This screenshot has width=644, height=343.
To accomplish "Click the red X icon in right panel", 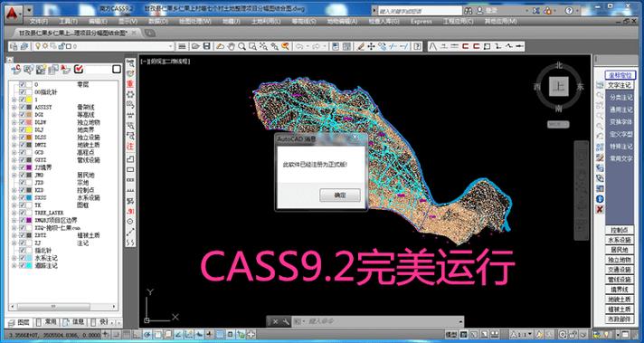I will [x=600, y=209].
